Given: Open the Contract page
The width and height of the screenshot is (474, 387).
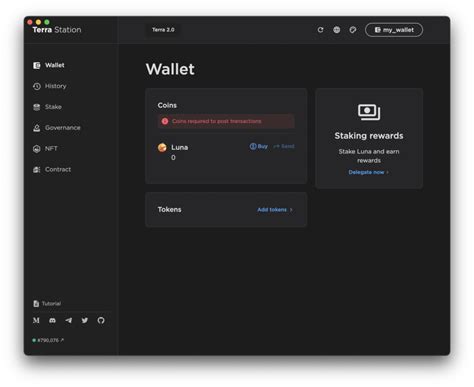Looking at the screenshot, I should pyautogui.click(x=52, y=169).
